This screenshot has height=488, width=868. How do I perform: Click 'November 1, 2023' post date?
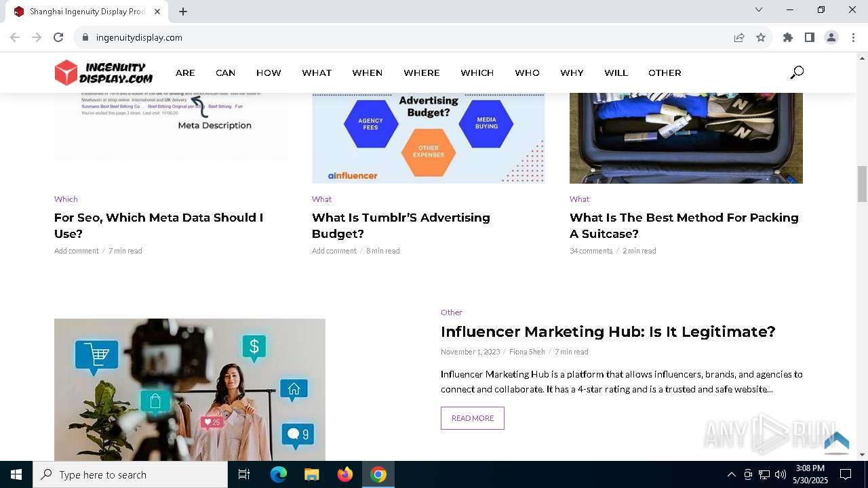coord(470,352)
